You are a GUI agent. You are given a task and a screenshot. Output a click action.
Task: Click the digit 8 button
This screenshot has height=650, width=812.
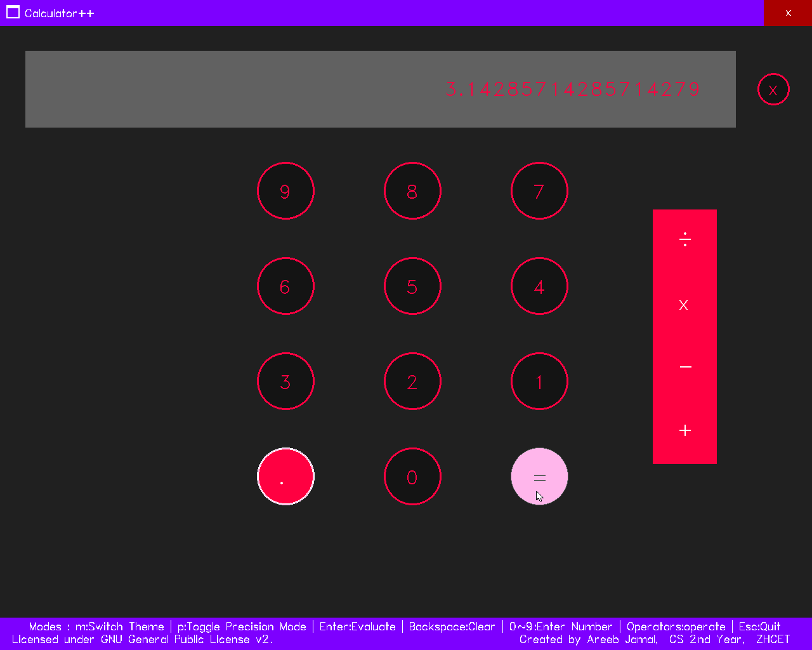coord(412,191)
